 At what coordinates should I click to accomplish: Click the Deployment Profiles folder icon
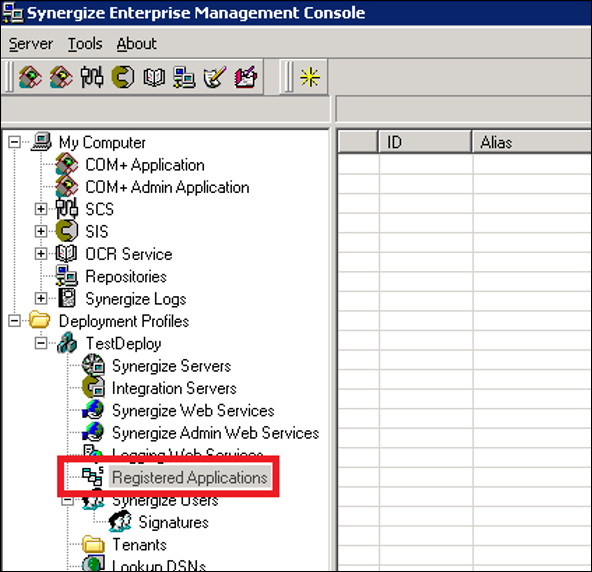(x=40, y=320)
